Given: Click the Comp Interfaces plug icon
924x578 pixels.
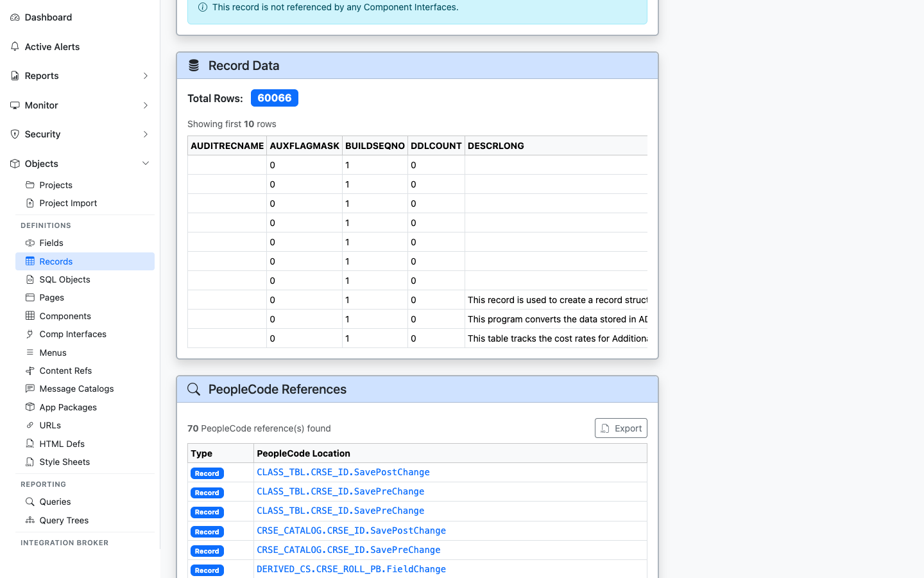Looking at the screenshot, I should 30,334.
